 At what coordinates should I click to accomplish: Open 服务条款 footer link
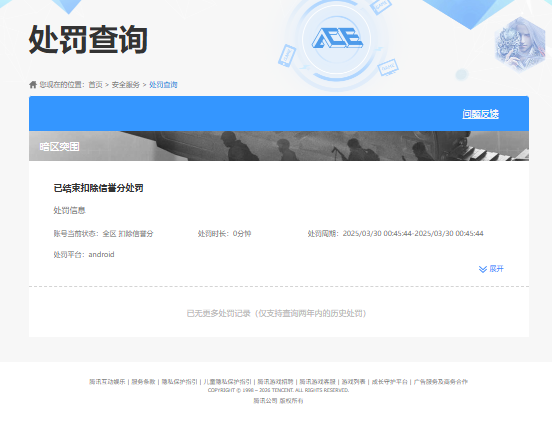click(x=143, y=382)
